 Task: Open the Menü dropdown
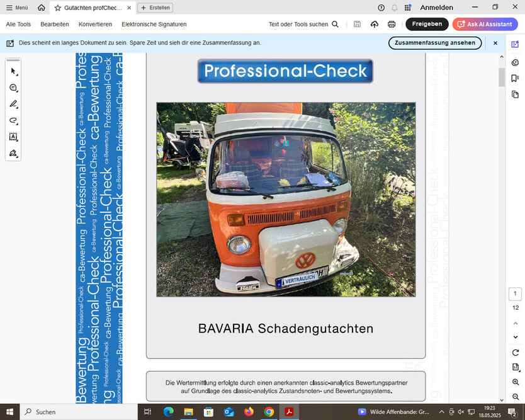18,8
